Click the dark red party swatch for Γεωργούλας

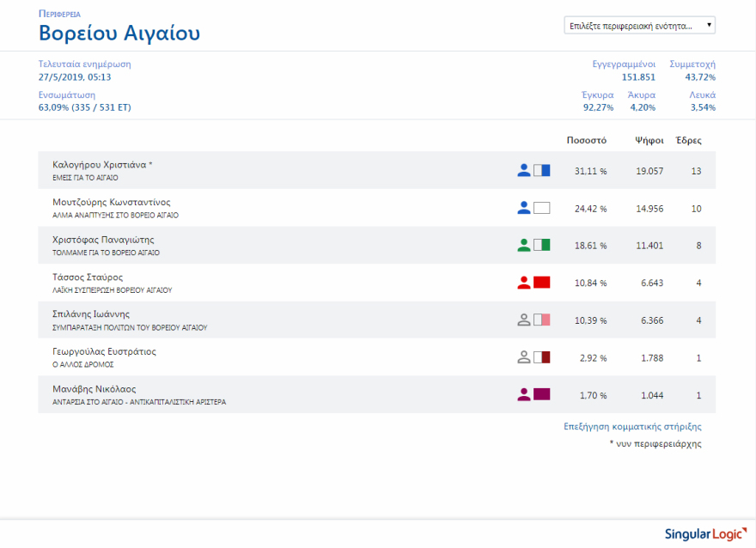click(541, 357)
